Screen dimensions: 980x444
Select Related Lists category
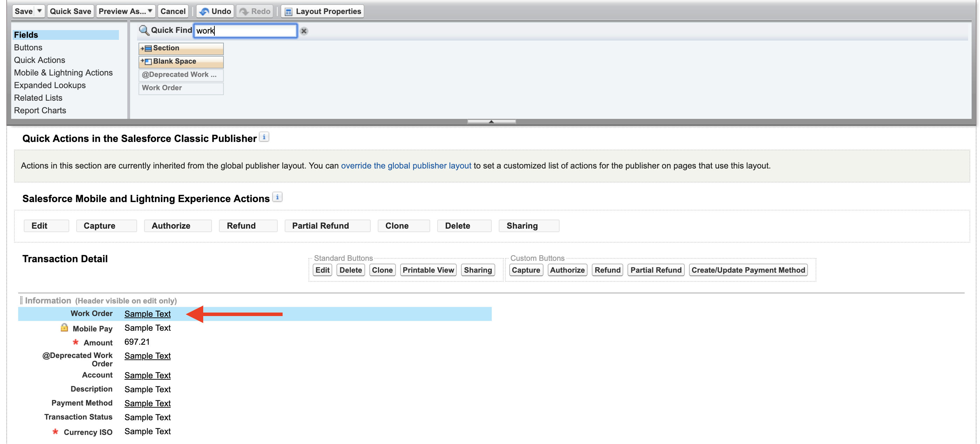click(x=38, y=98)
